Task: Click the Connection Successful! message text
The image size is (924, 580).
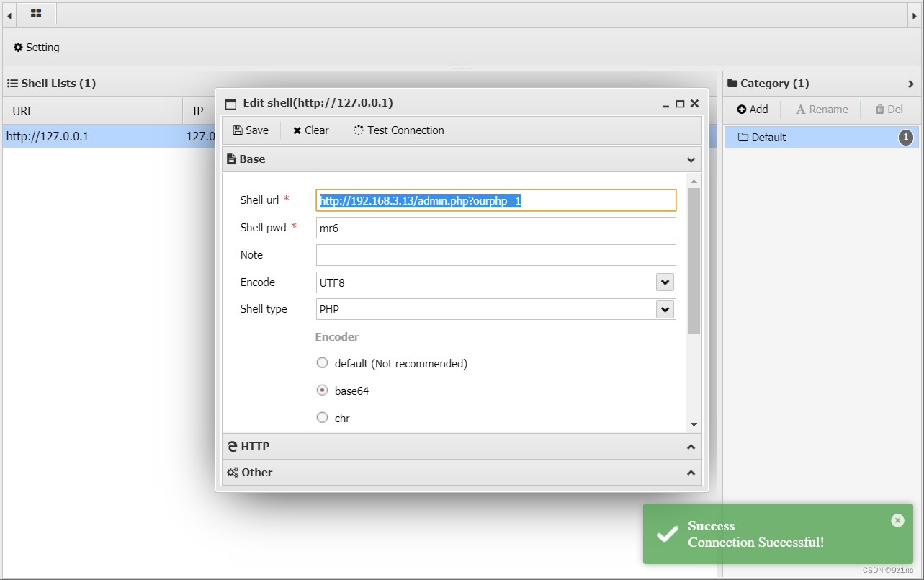Action: pyautogui.click(x=755, y=543)
